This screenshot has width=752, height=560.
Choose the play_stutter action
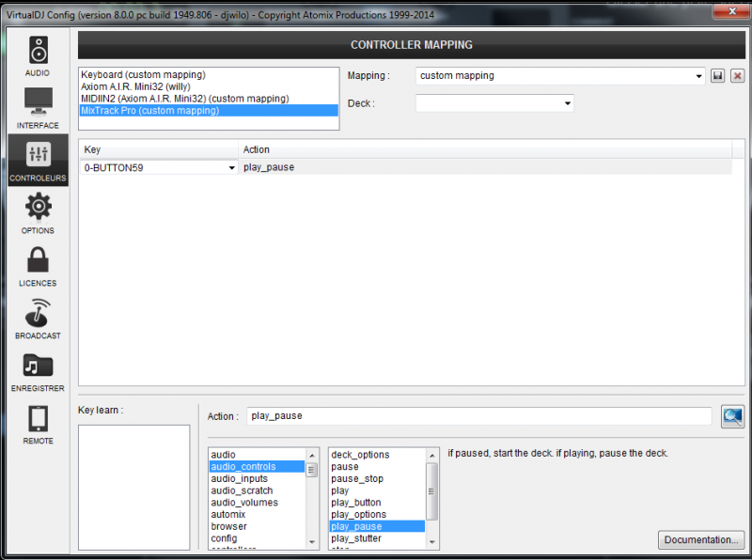click(x=377, y=538)
